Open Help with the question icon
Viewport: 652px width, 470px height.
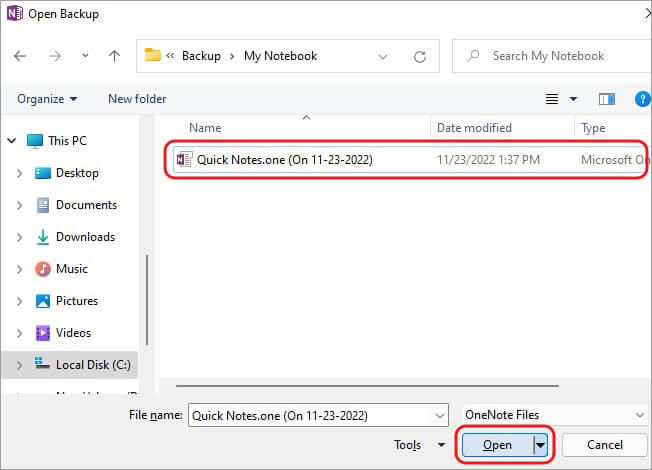(642, 99)
